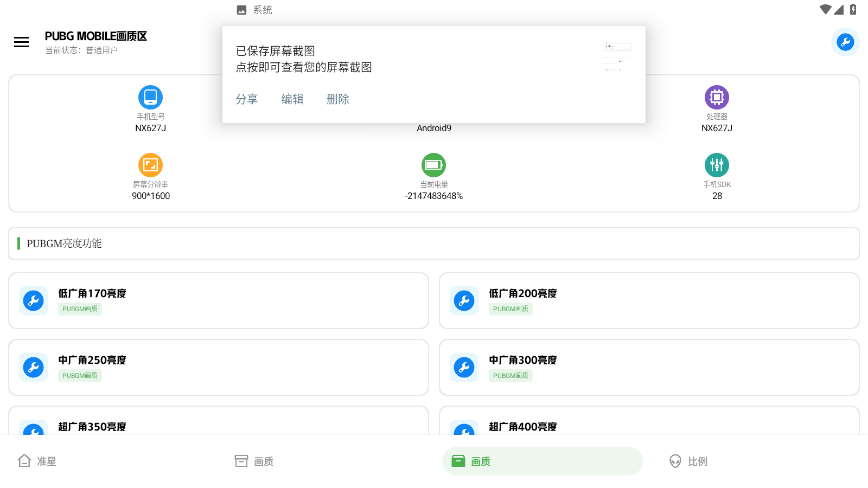Switch to the 比例 tab
This screenshot has height=488, width=868.
click(x=687, y=461)
